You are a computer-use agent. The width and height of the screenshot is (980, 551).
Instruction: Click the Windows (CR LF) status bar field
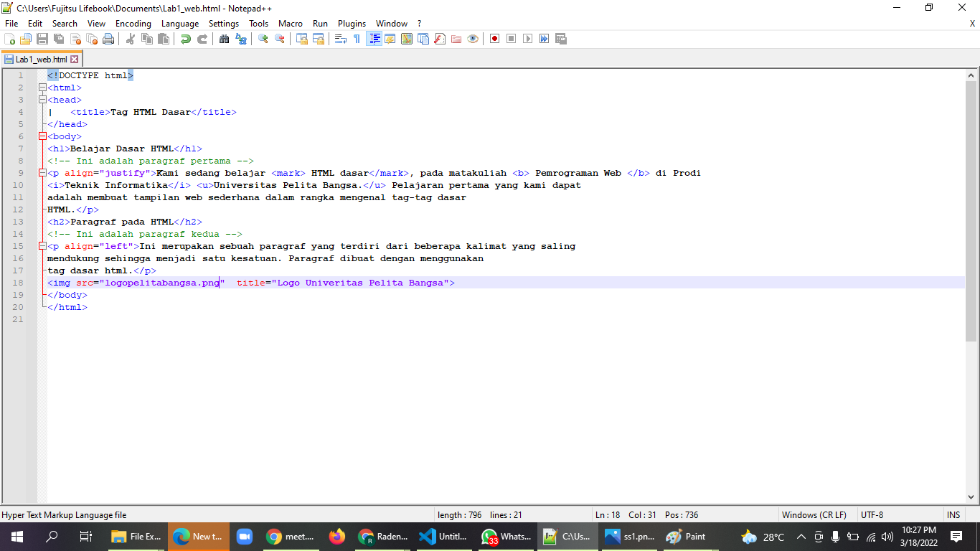point(814,515)
